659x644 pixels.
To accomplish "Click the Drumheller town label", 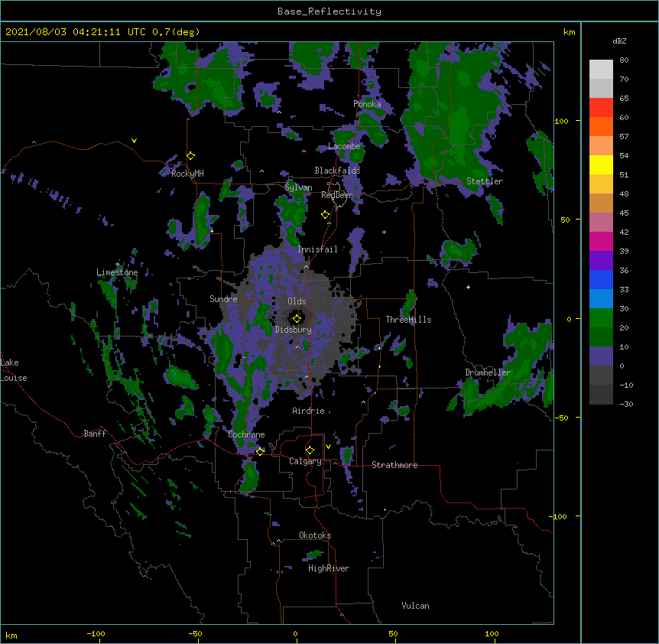I will pos(488,372).
